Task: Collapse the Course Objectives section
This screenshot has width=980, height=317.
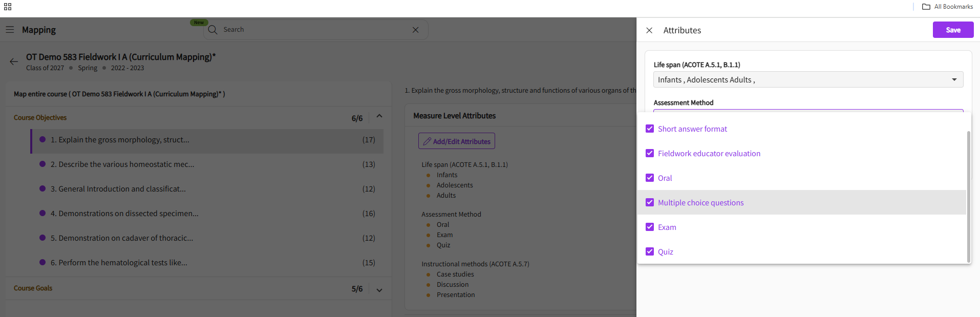Action: [379, 116]
